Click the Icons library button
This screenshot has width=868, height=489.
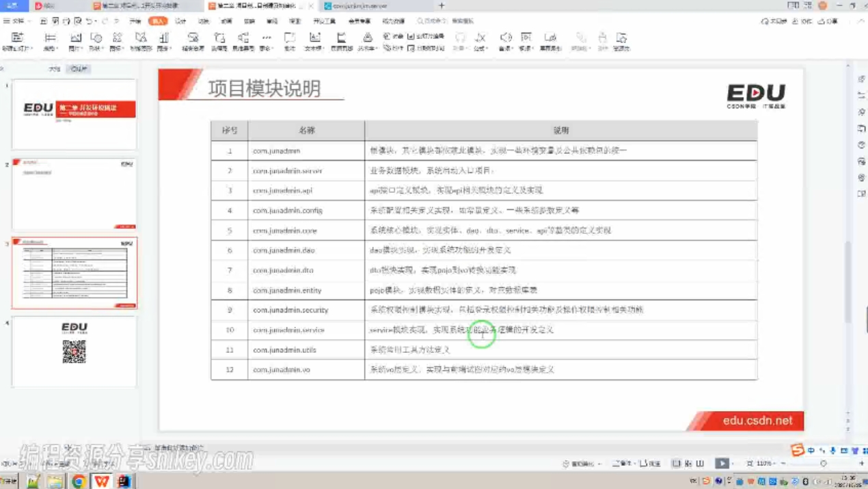(117, 38)
